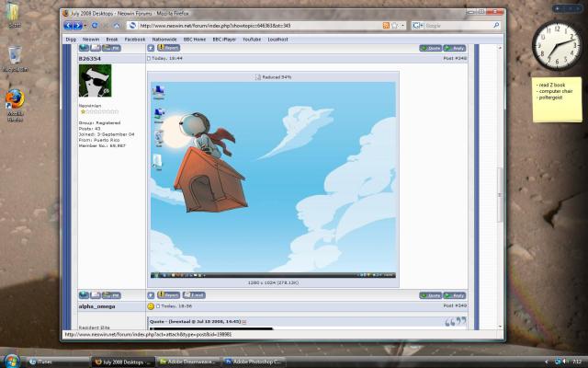588x368 pixels.
Task: Click the sidebar add gadget plus button
Action: (x=558, y=8)
